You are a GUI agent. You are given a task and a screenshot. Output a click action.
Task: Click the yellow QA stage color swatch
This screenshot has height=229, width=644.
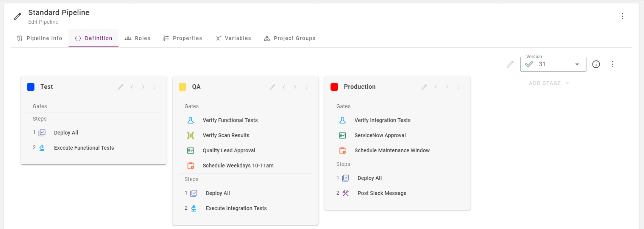182,87
